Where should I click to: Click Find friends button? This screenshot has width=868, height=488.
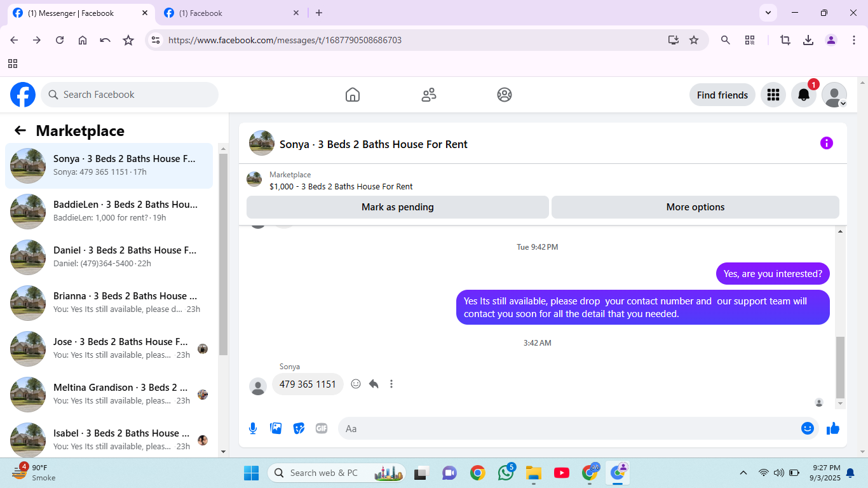pos(722,95)
